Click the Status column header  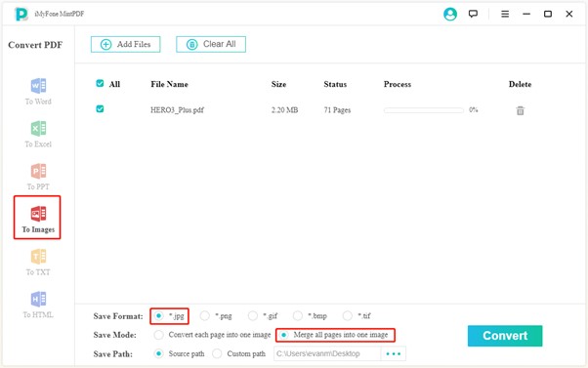[x=335, y=84]
